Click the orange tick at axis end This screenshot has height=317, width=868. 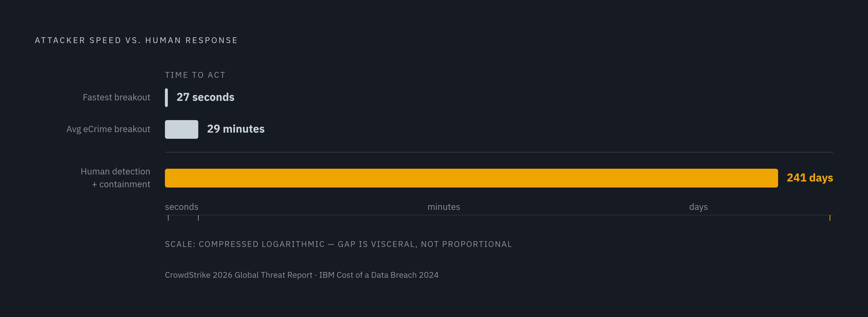830,218
